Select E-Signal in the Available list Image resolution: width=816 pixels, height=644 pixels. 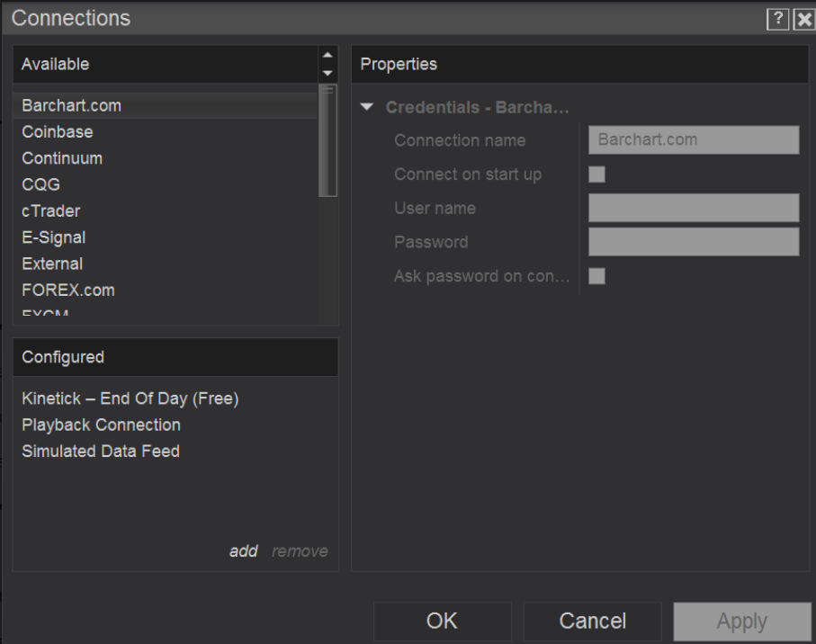[x=165, y=237]
